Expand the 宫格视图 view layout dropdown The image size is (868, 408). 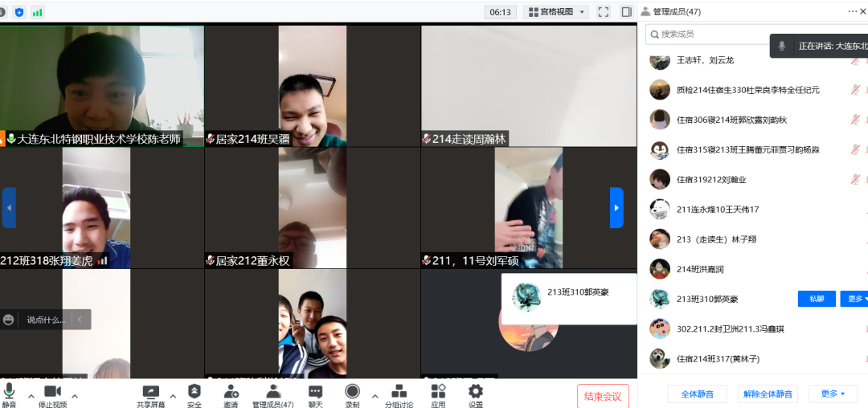point(556,12)
